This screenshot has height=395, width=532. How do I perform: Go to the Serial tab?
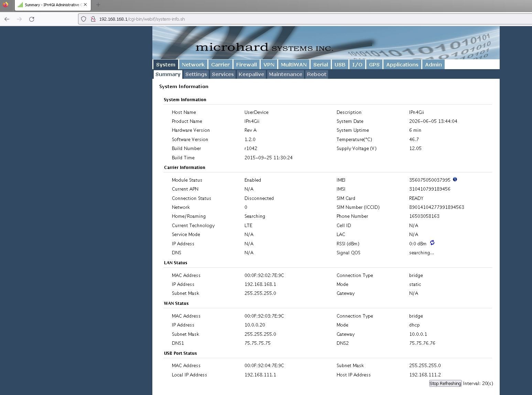[321, 65]
